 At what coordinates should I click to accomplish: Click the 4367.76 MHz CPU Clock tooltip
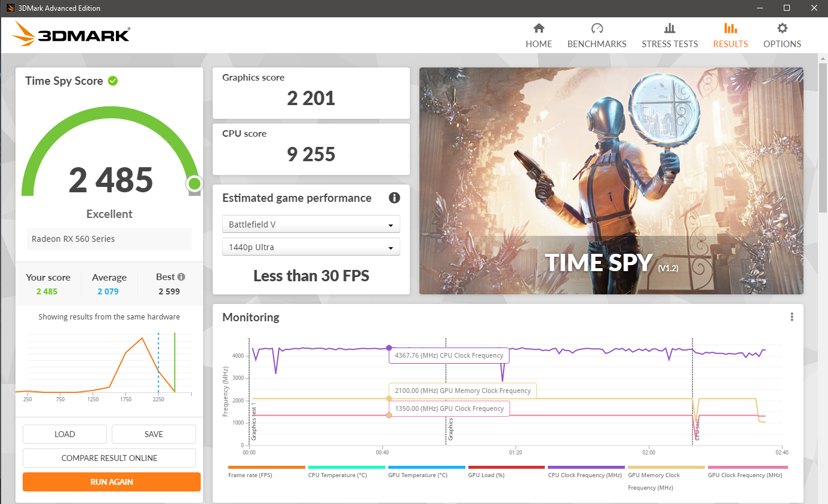[449, 355]
